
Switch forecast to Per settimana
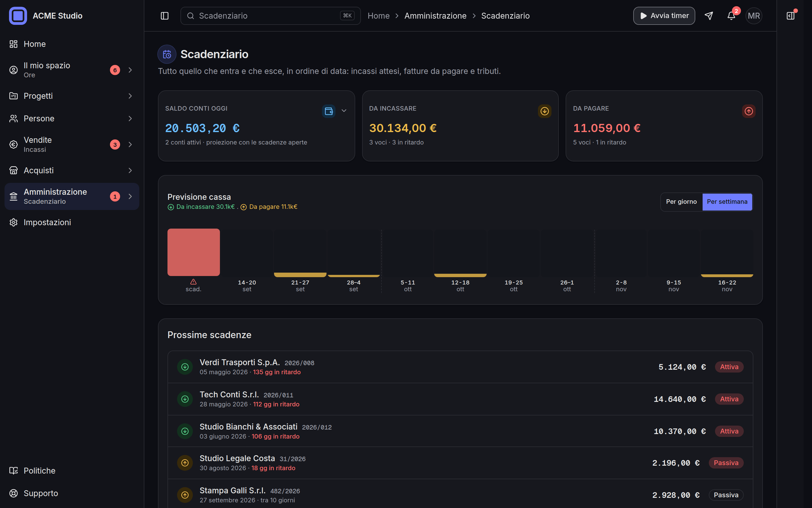727,202
